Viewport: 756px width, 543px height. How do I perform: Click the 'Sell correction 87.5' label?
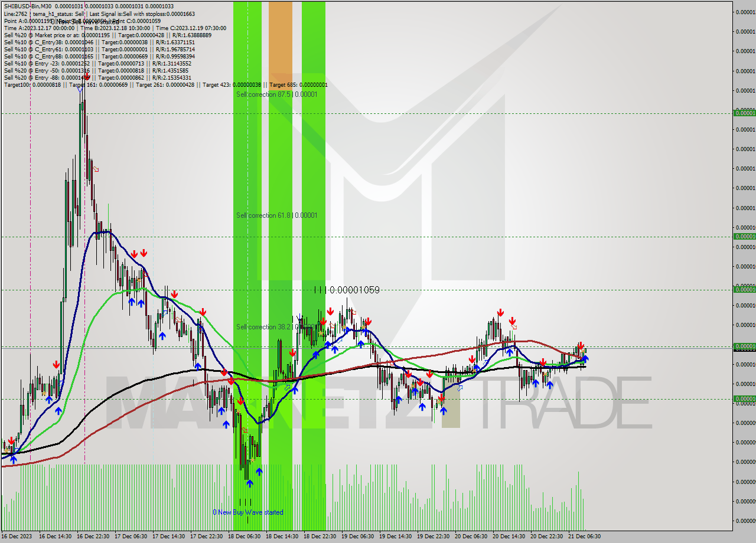pos(276,94)
